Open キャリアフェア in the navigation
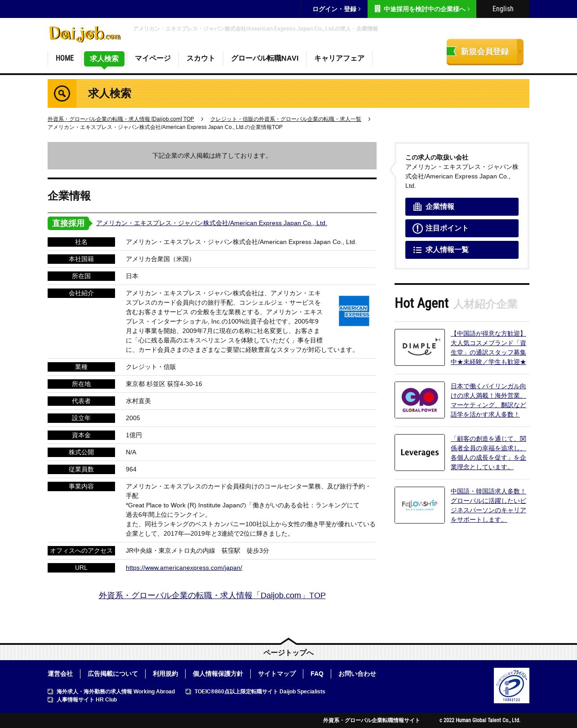 click(x=339, y=58)
